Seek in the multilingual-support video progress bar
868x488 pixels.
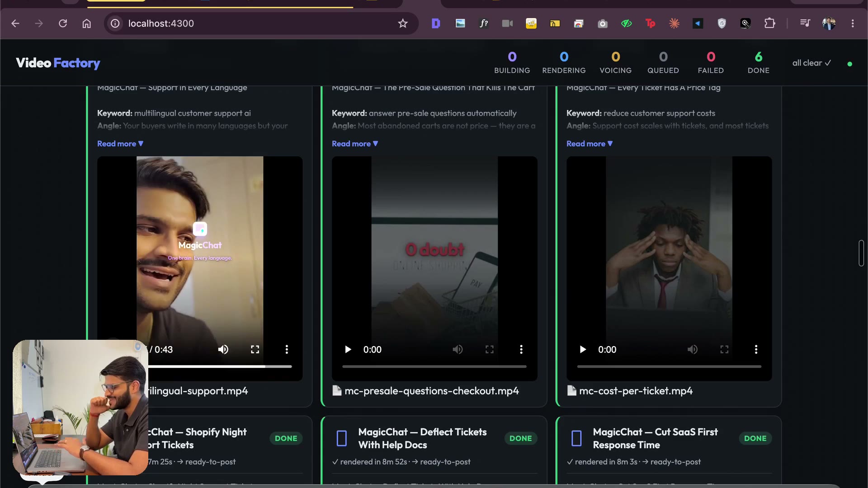click(220, 366)
